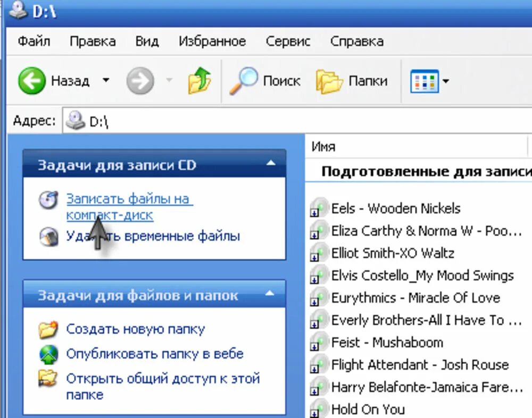Click the green Back arrow icon

(31, 81)
